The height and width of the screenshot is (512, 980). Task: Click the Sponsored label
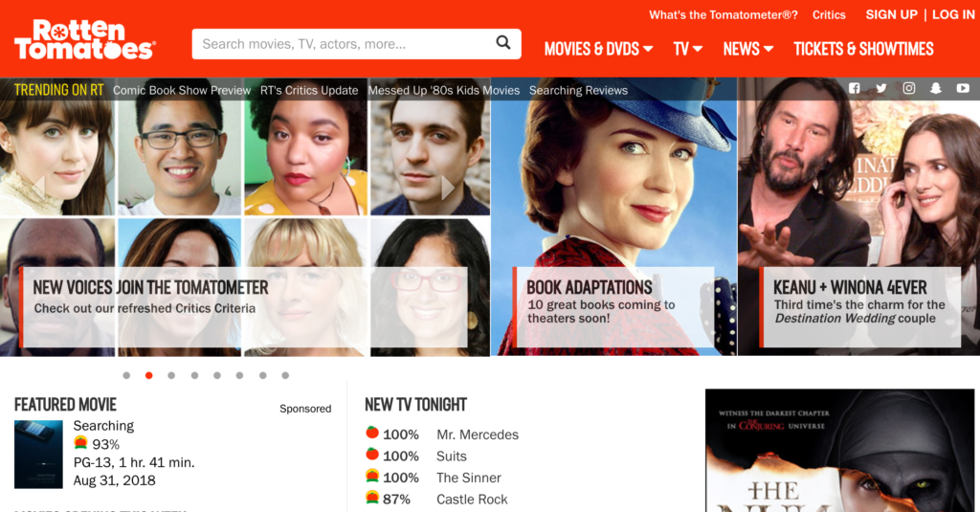tap(305, 409)
